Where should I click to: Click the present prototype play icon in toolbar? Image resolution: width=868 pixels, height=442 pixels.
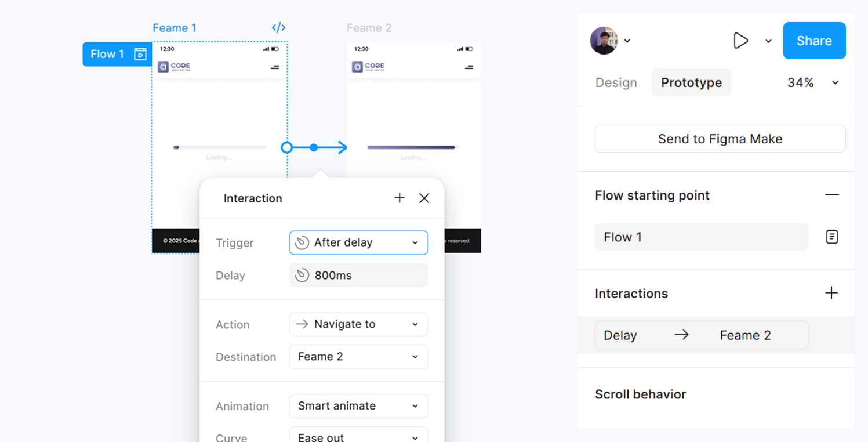[740, 41]
